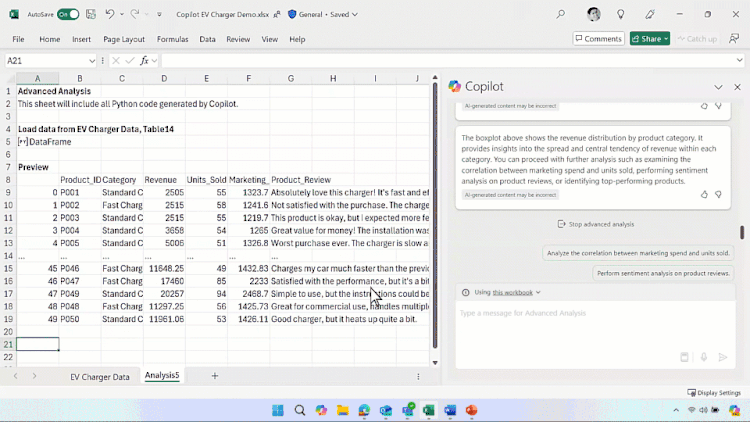Click the Catch up button
The image size is (750, 422).
(697, 39)
